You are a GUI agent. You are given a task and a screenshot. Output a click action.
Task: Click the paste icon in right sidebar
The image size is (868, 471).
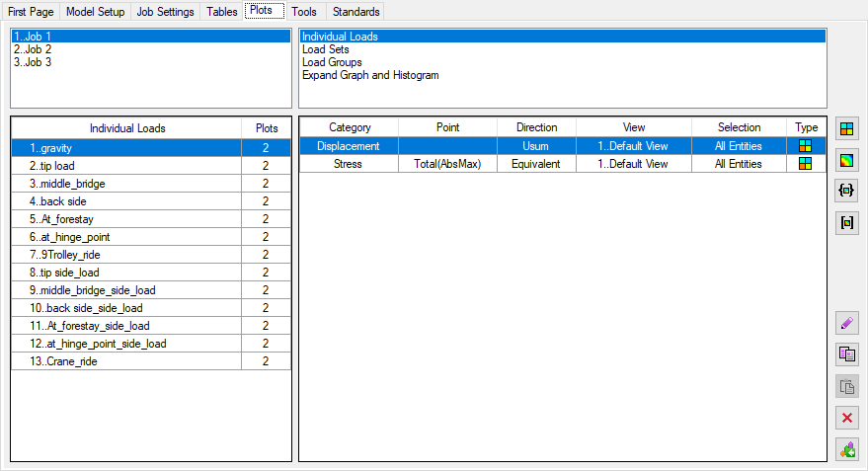tap(846, 386)
